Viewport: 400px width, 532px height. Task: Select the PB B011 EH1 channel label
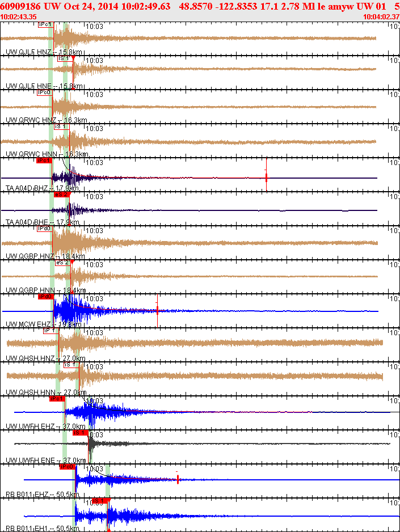(x=43, y=528)
